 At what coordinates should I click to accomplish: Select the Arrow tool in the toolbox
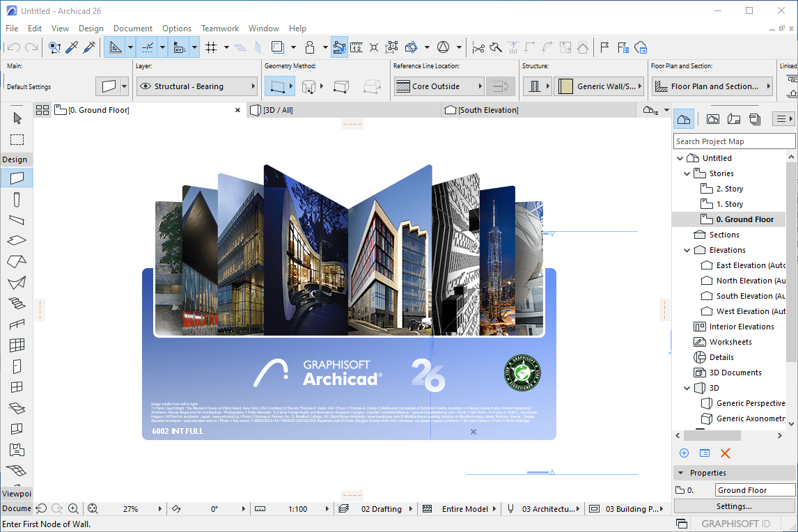[17, 118]
